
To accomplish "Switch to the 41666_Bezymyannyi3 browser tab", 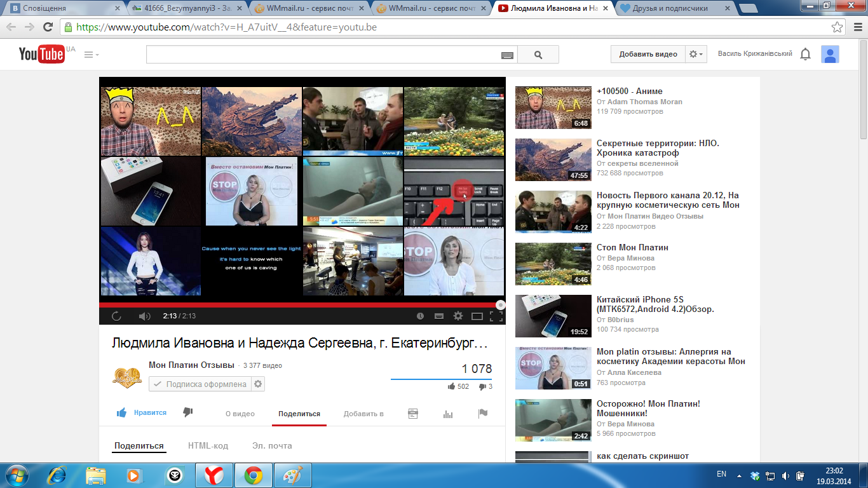I will pos(186,9).
